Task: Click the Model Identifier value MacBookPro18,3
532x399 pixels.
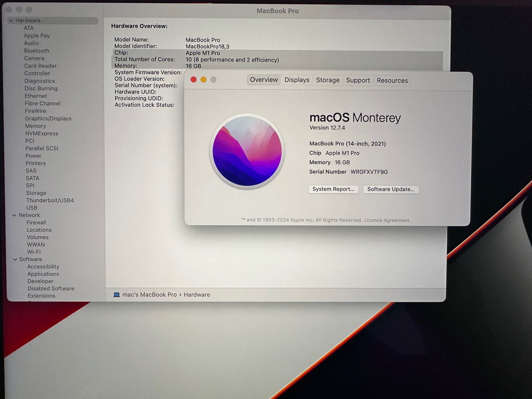Action: 207,47
